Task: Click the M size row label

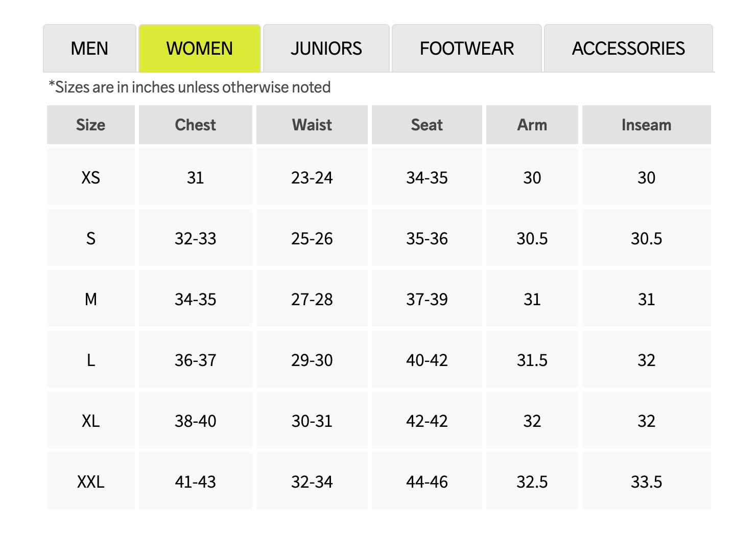Action: pos(91,299)
